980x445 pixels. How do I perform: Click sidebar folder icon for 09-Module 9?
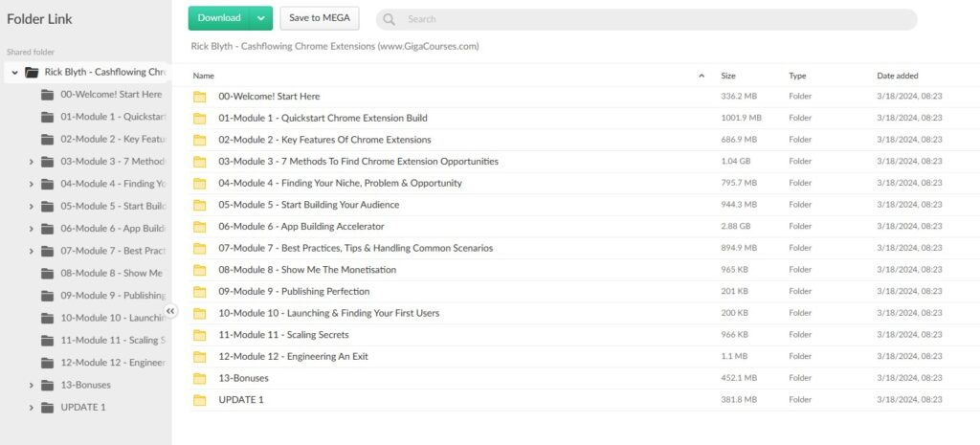coord(48,296)
